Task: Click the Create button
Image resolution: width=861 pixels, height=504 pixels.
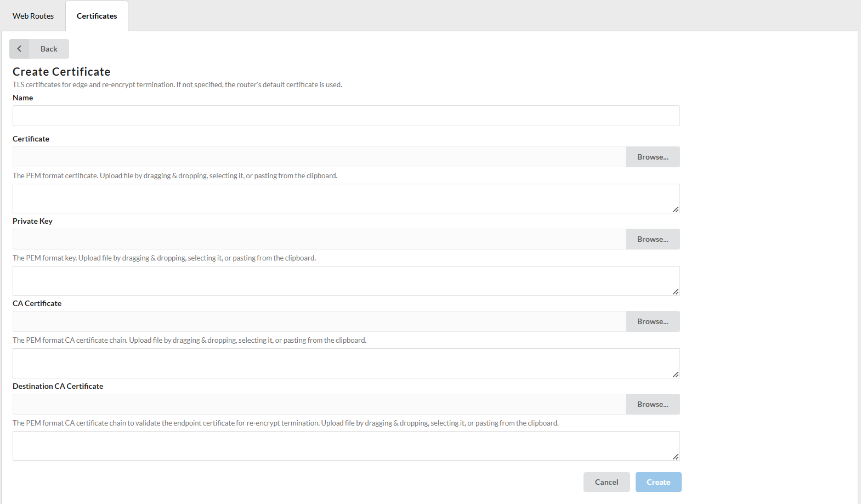Action: [x=658, y=482]
